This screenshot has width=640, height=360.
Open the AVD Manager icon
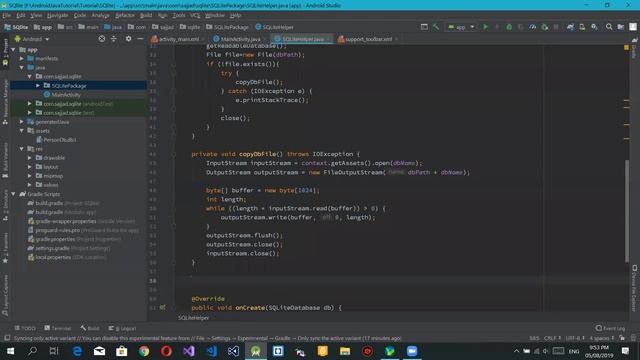[x=582, y=27]
